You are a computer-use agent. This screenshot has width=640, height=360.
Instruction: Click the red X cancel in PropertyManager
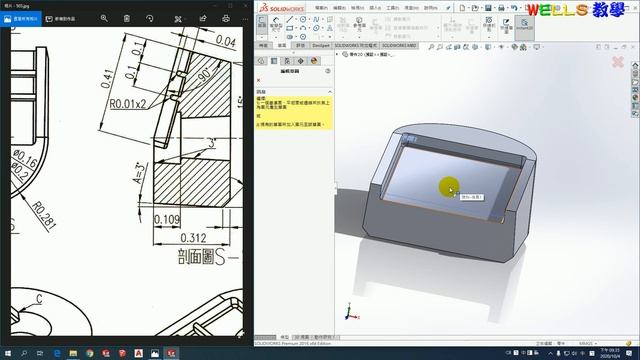[x=258, y=80]
